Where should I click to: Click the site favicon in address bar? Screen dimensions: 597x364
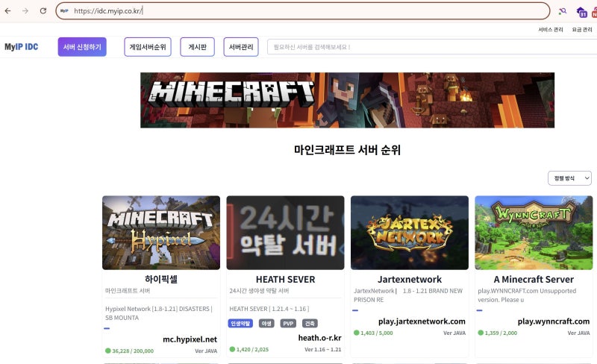pos(64,10)
